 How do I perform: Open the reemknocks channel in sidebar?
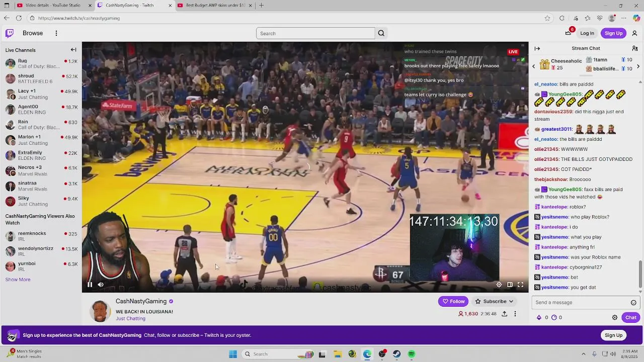(x=41, y=236)
